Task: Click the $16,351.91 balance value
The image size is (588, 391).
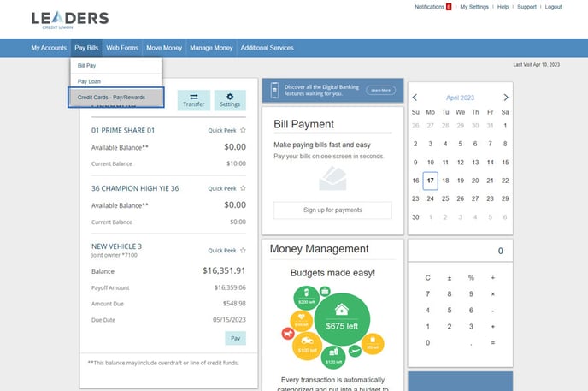Action: coord(224,270)
